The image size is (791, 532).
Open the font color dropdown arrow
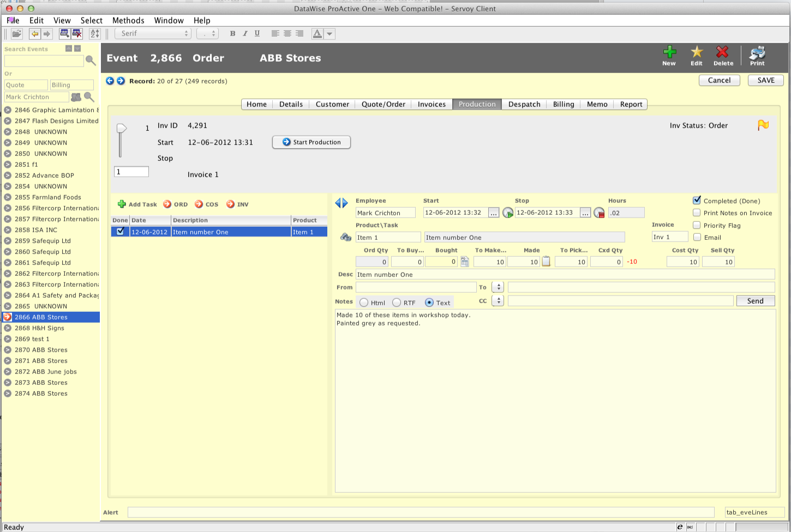(329, 34)
